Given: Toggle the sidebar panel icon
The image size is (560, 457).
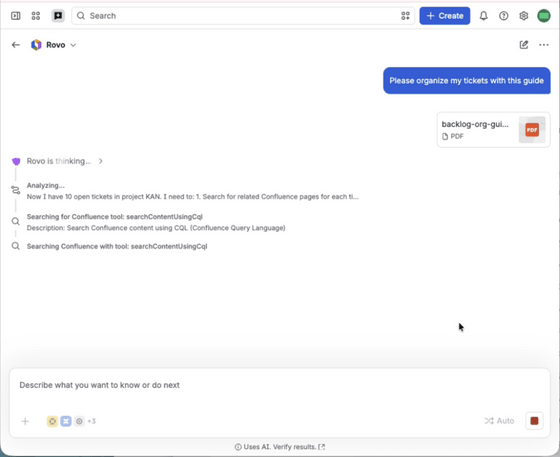Looking at the screenshot, I should (x=16, y=16).
